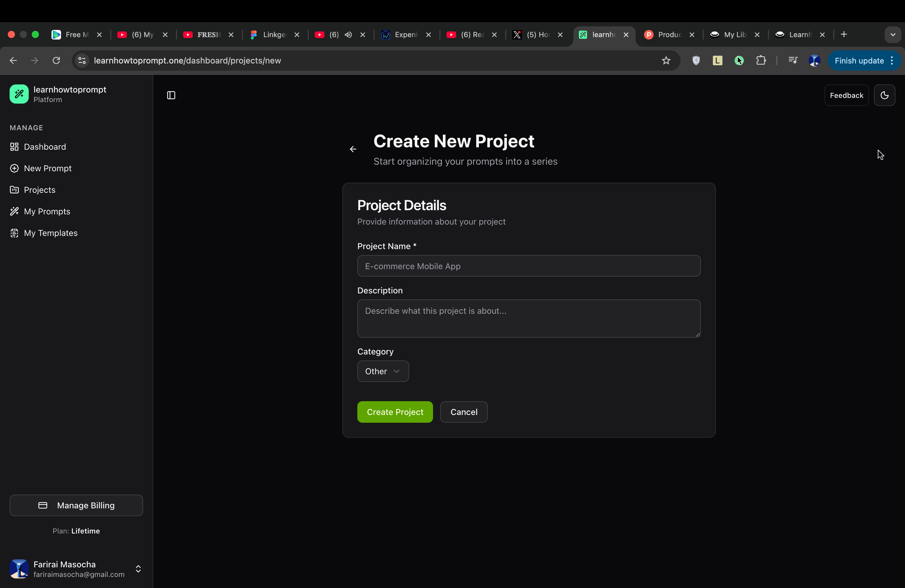905x588 pixels.
Task: Open the Projects section icon
Action: click(14, 190)
